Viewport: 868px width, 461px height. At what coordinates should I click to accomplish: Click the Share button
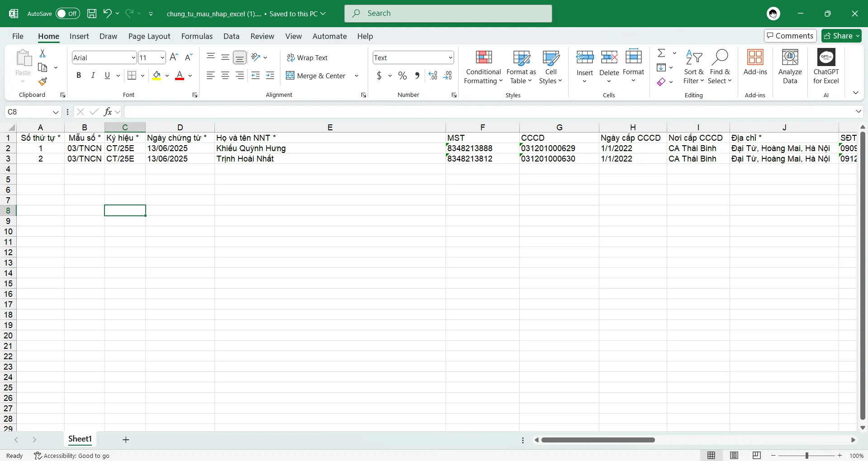[841, 36]
